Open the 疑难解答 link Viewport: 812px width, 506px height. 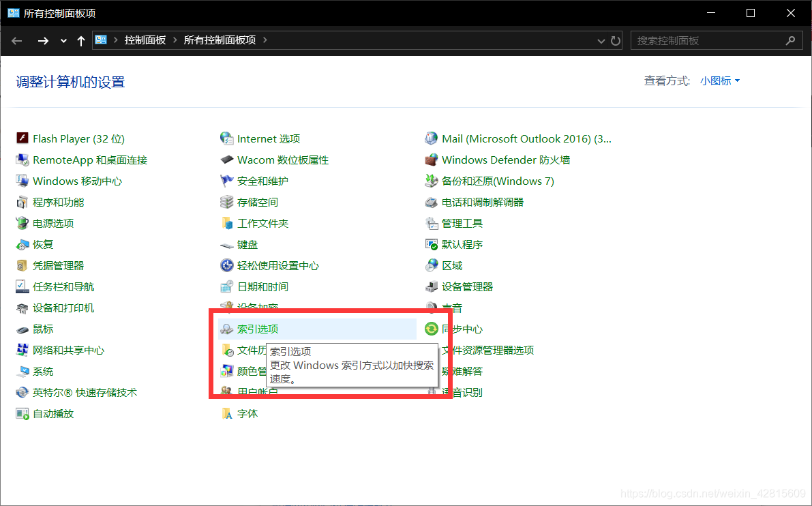coord(462,372)
